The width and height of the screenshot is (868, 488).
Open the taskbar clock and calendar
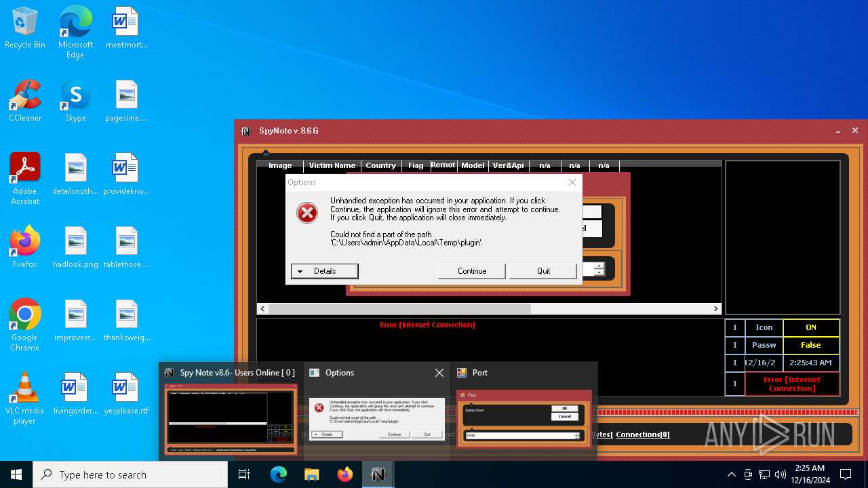click(x=810, y=474)
